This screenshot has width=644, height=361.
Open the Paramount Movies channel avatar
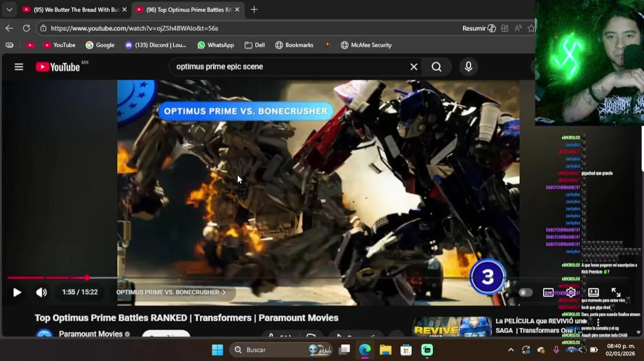(x=44, y=334)
